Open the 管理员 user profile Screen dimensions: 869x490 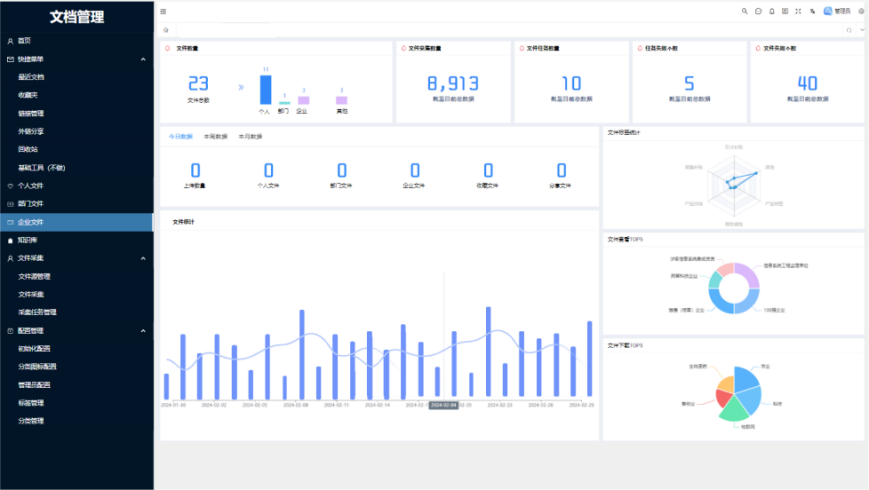pos(838,11)
